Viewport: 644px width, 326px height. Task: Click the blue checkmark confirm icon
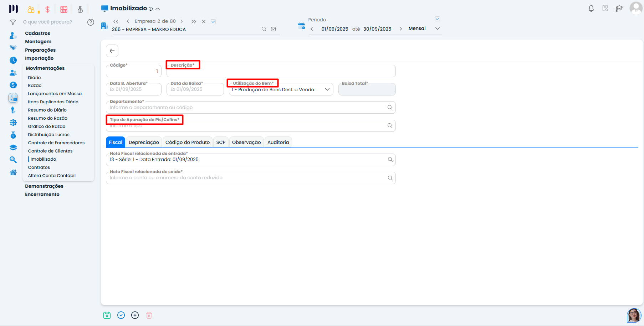(121, 315)
